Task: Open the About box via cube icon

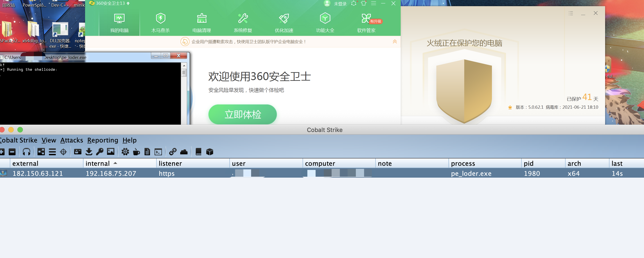Action: [x=210, y=152]
